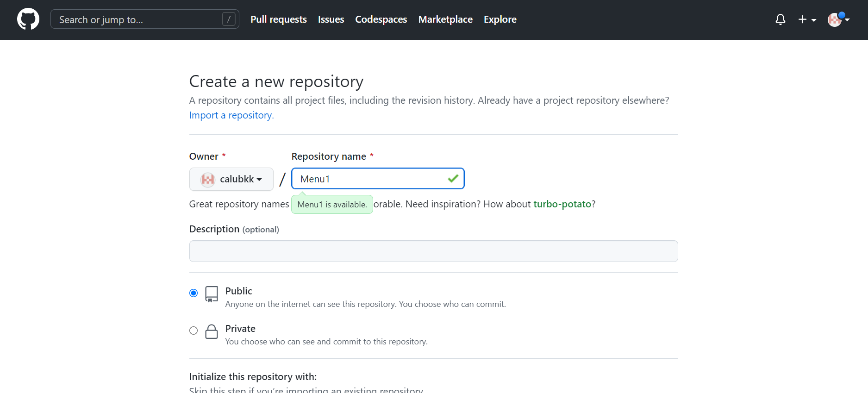Follow the Import a repository link
Screen dimensions: 868x393
pyautogui.click(x=231, y=115)
